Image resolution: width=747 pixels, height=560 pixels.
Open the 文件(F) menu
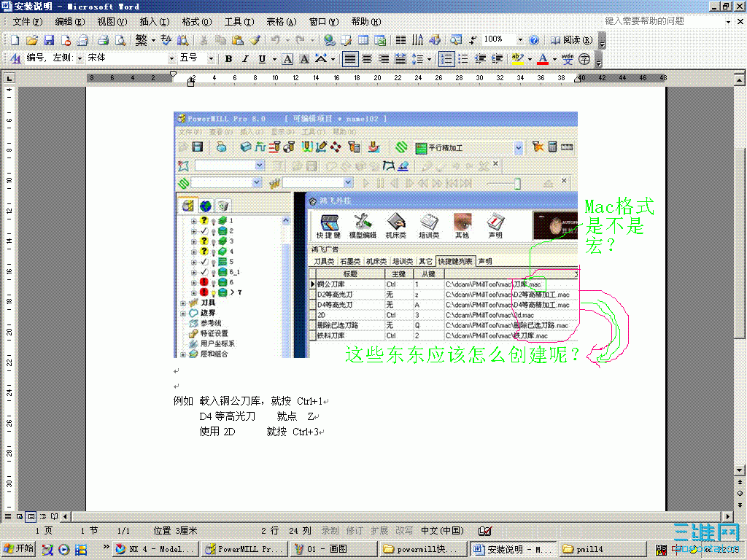tap(27, 21)
